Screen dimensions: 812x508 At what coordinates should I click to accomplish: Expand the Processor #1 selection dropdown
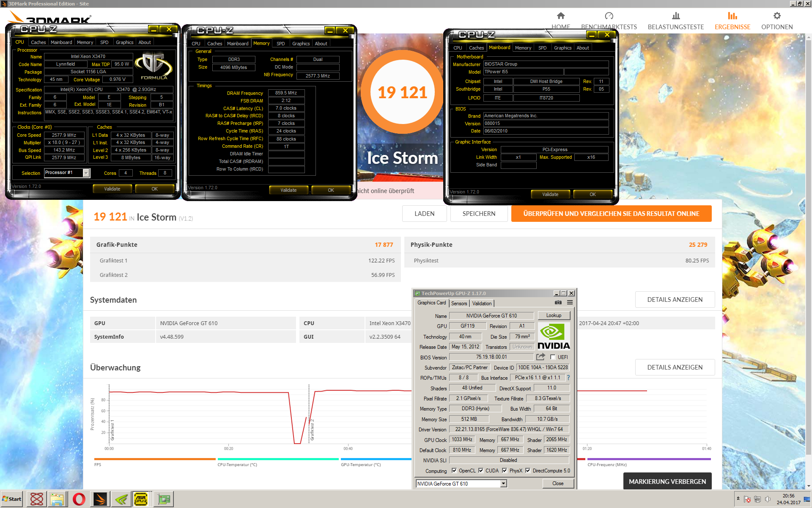pos(86,173)
